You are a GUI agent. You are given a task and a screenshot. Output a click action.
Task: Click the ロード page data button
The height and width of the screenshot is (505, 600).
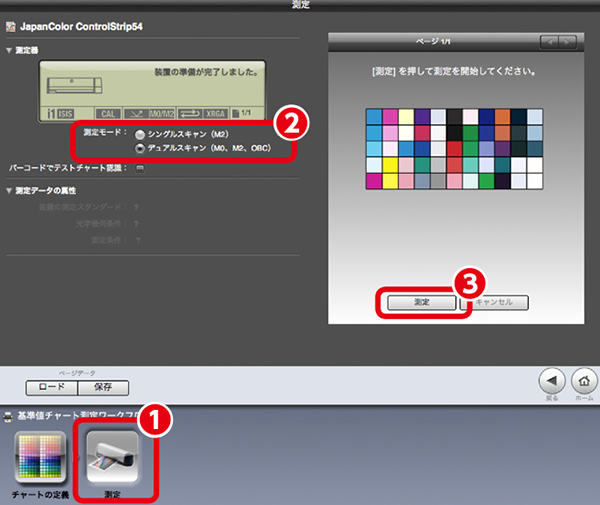(x=52, y=388)
